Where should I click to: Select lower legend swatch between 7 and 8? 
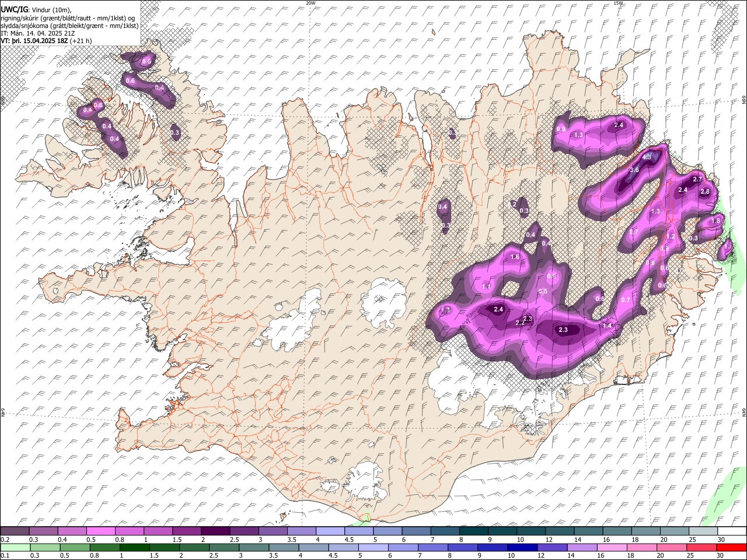tap(433, 547)
